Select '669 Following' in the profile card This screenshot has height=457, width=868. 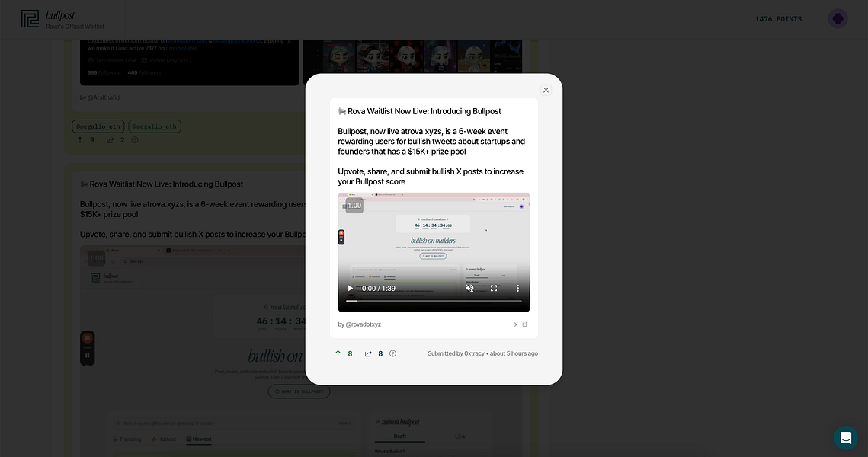tap(104, 72)
